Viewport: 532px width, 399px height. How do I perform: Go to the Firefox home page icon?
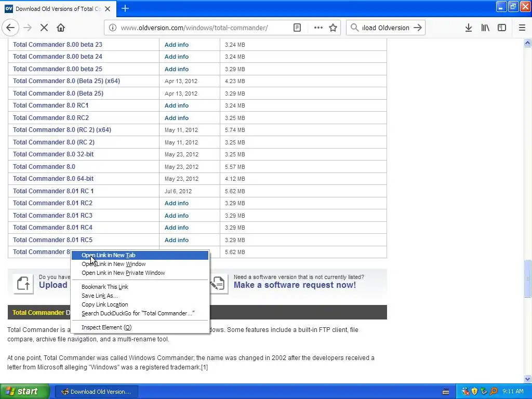click(x=61, y=28)
